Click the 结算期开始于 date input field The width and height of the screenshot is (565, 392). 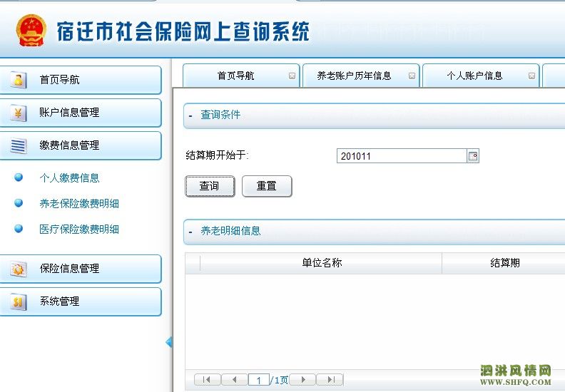coord(402,156)
